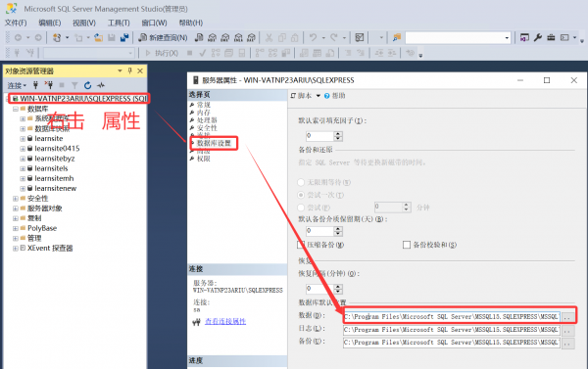
Task: Select 无限期等待 radio button
Action: pyautogui.click(x=301, y=182)
